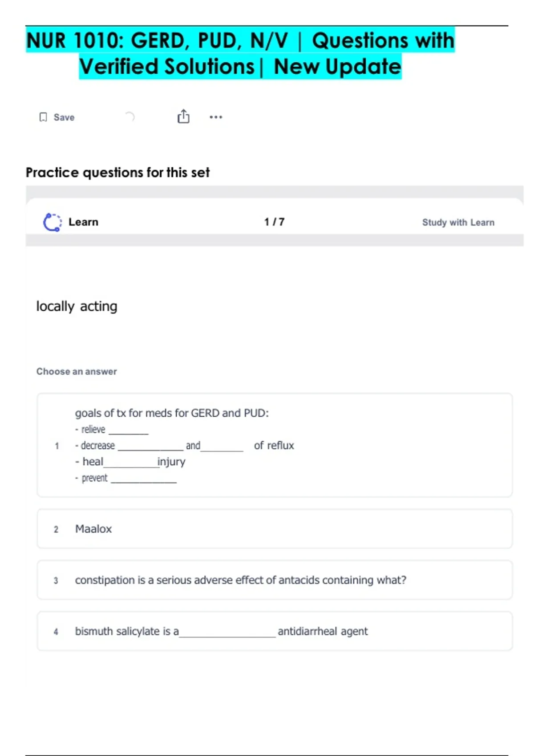Click the 'Practice questions for this set' heading
Viewport: 534px width, 756px height.
point(117,173)
